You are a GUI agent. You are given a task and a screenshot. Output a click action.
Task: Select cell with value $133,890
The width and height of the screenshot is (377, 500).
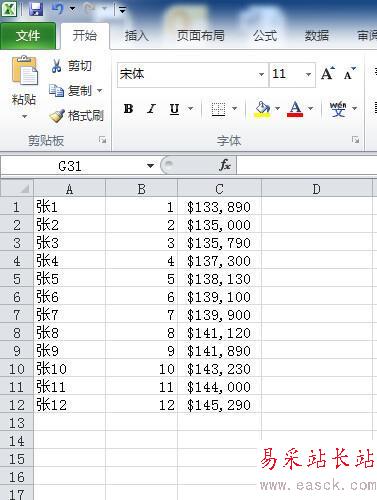click(219, 207)
